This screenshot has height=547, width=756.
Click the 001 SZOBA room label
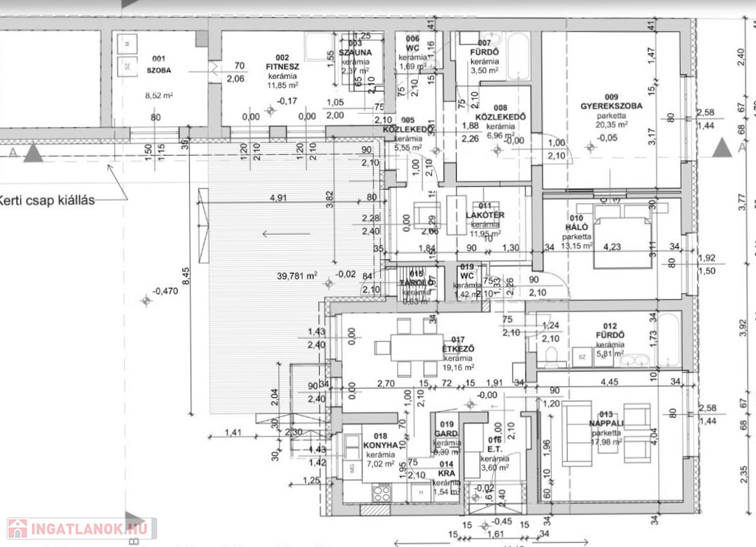click(158, 64)
